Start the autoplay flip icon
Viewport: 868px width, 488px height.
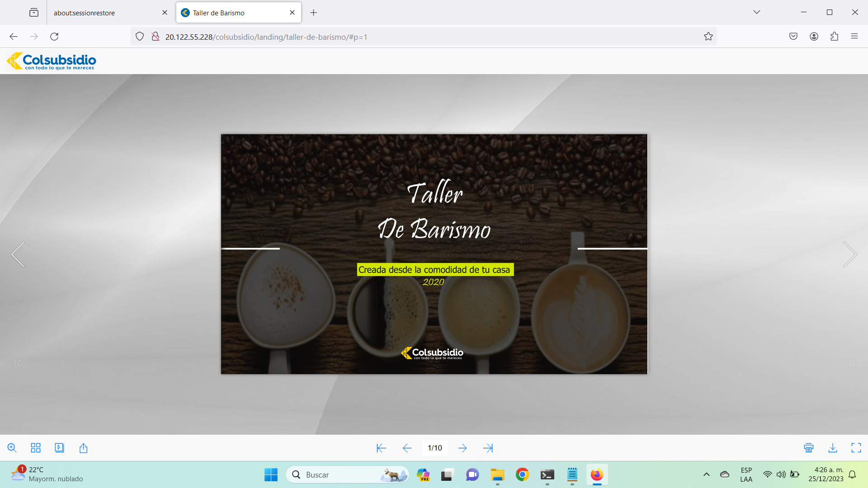tap(59, 448)
